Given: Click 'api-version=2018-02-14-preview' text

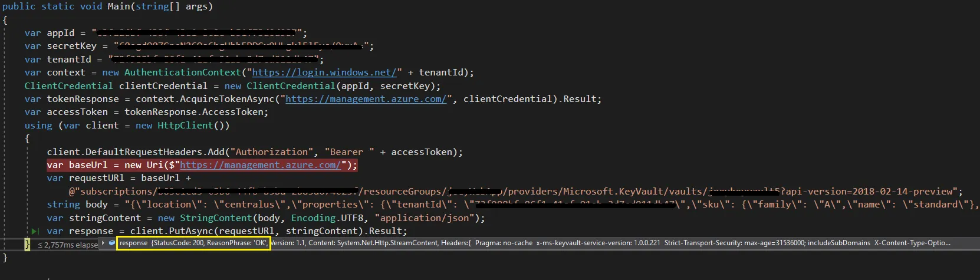Looking at the screenshot, I should 870,192.
